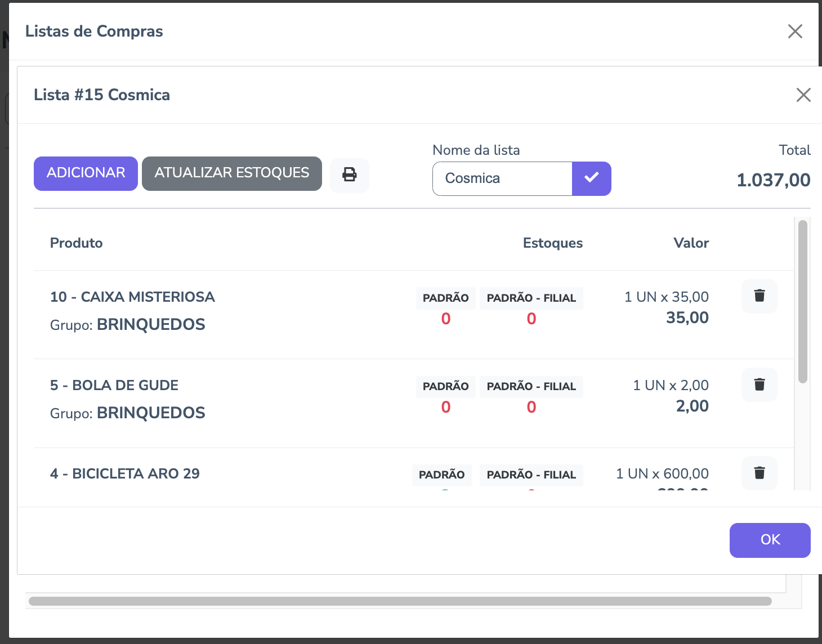822x644 pixels.
Task: Select the CAIXA MISTERIOSA product name
Action: coord(132,297)
